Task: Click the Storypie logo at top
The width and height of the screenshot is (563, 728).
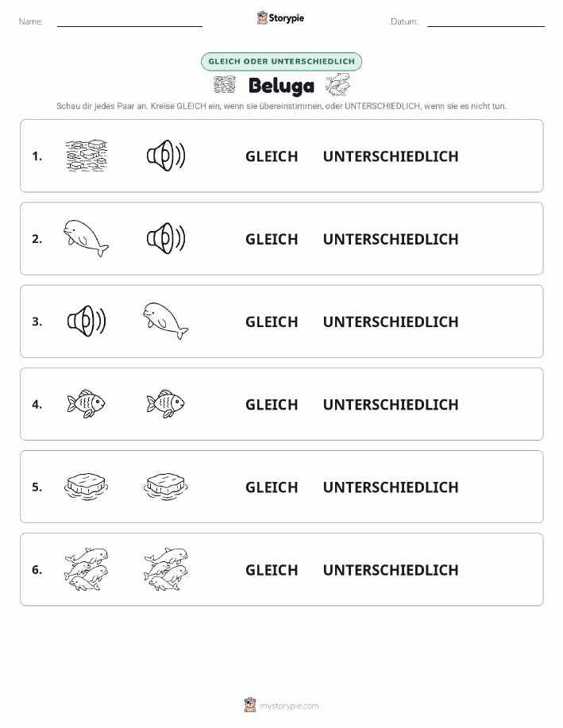Action: [280, 18]
